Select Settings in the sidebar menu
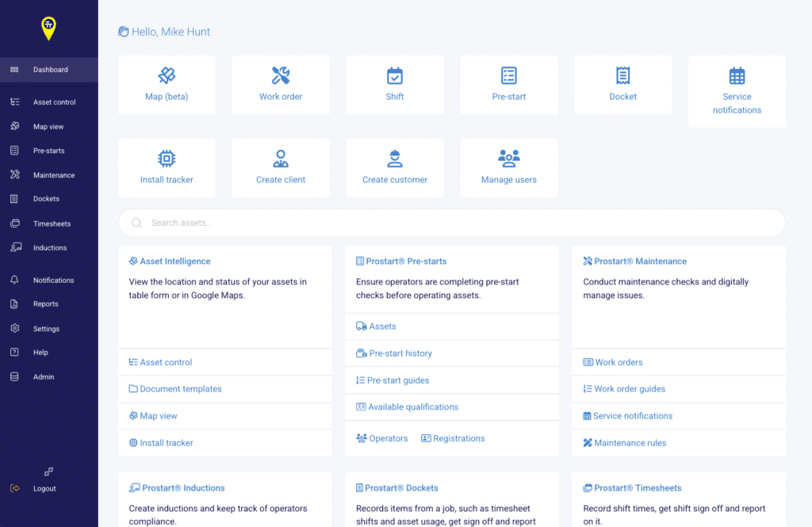812x527 pixels. [48, 329]
